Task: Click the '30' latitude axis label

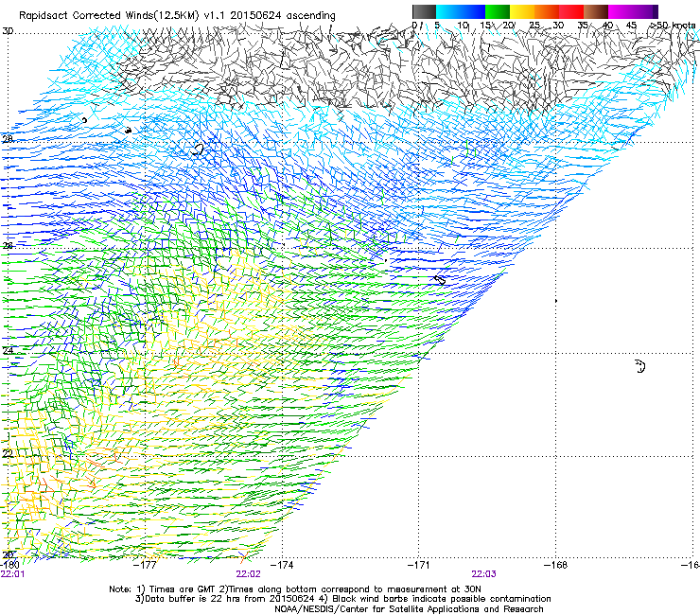Action: tap(8, 31)
